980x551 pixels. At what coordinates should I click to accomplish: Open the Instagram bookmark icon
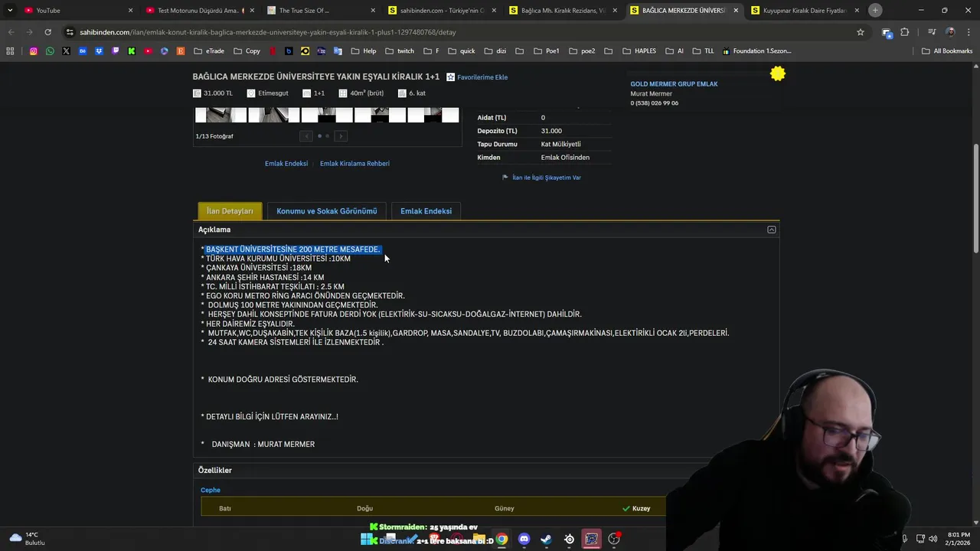(34, 51)
